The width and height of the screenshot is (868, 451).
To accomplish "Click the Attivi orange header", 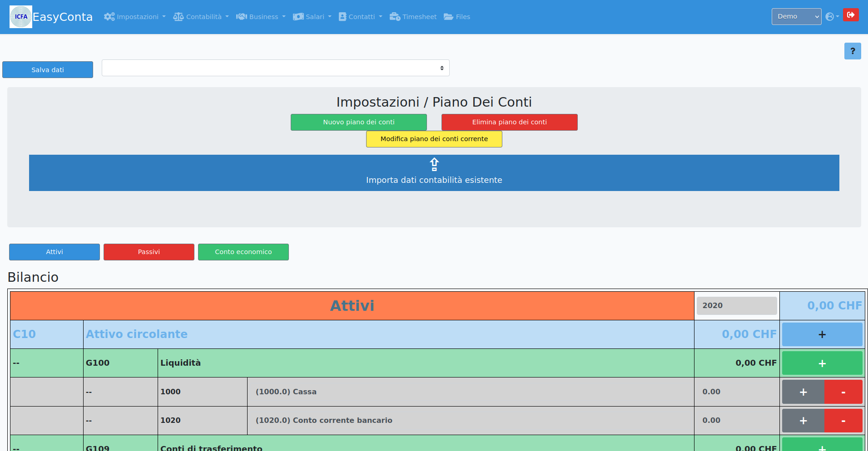I will [x=352, y=306].
